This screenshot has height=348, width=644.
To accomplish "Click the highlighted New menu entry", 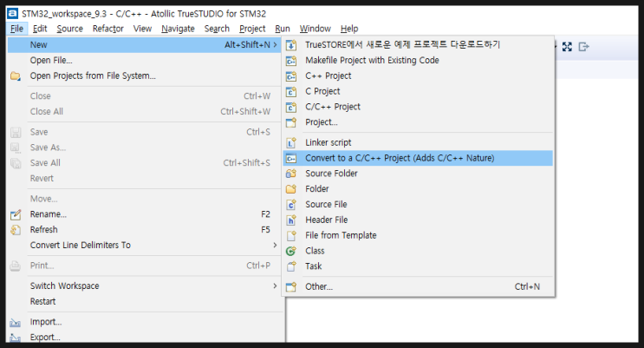I will [x=144, y=45].
